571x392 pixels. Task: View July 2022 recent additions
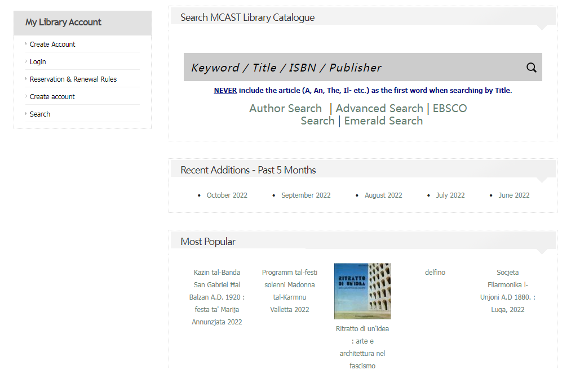pos(450,195)
